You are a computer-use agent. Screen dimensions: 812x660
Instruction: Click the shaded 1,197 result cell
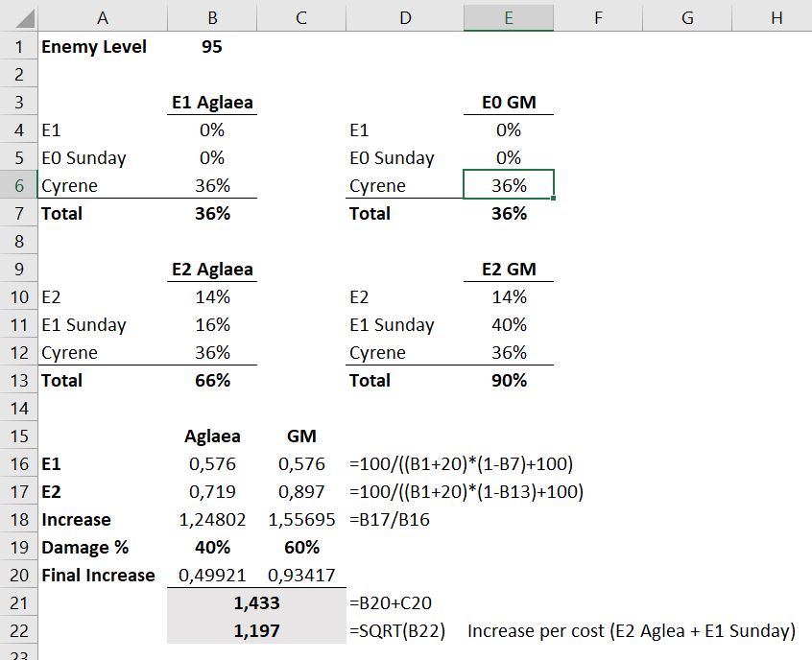257,630
